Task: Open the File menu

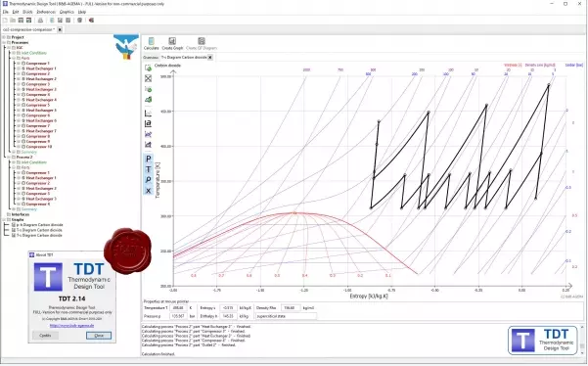Action: (5, 12)
